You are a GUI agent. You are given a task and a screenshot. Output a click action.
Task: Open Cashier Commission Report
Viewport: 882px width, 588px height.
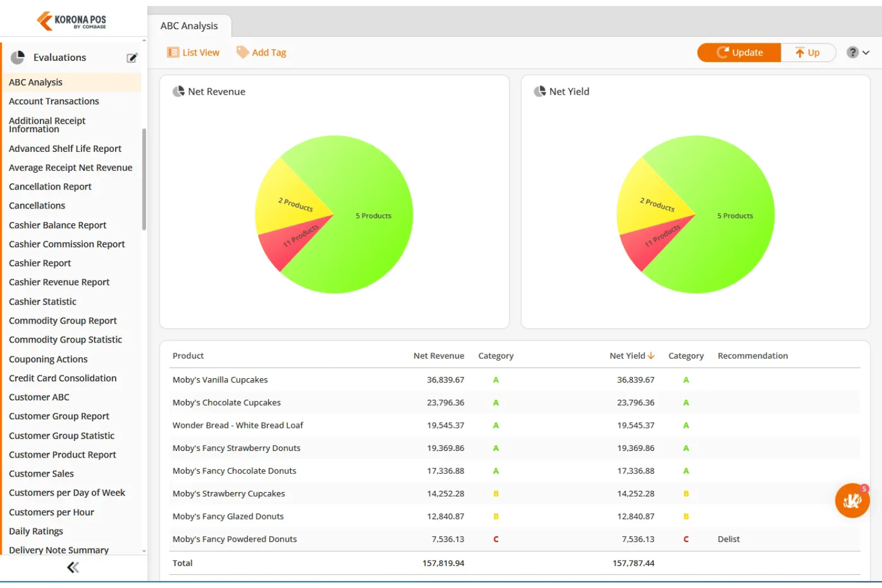[x=67, y=244]
